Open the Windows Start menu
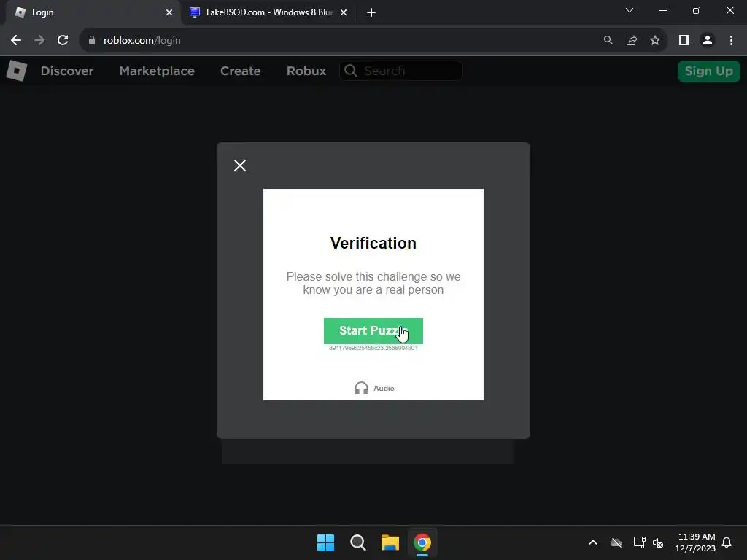 [x=326, y=542]
